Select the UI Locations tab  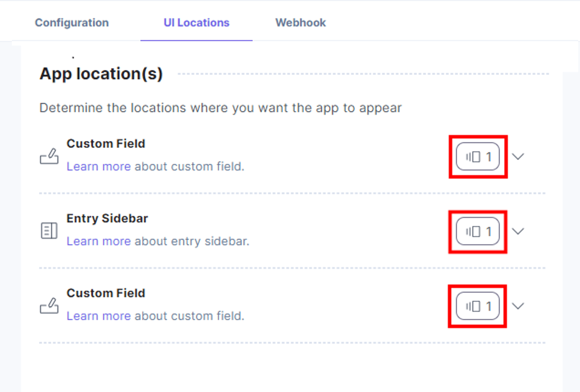(x=196, y=23)
